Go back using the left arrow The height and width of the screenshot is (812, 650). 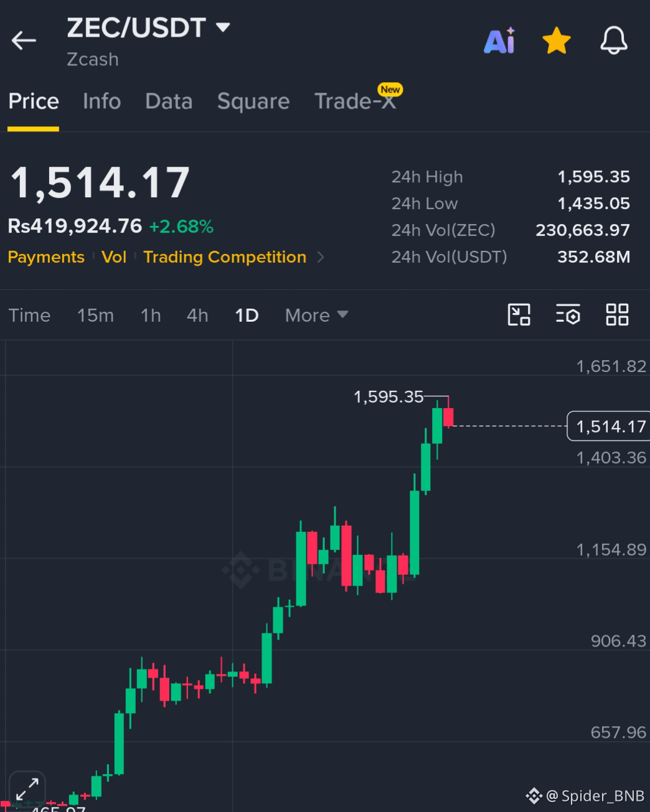pos(24,41)
